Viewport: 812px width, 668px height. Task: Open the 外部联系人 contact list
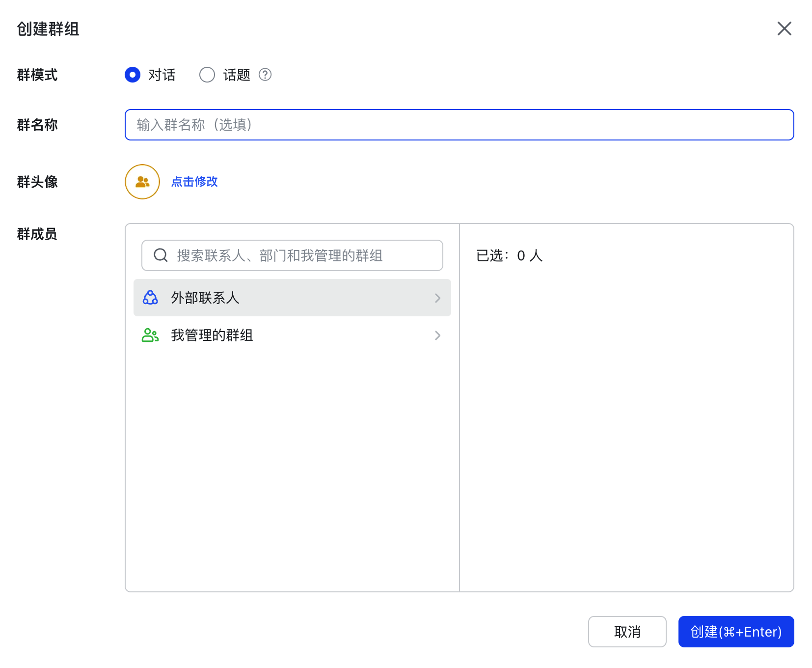205,298
